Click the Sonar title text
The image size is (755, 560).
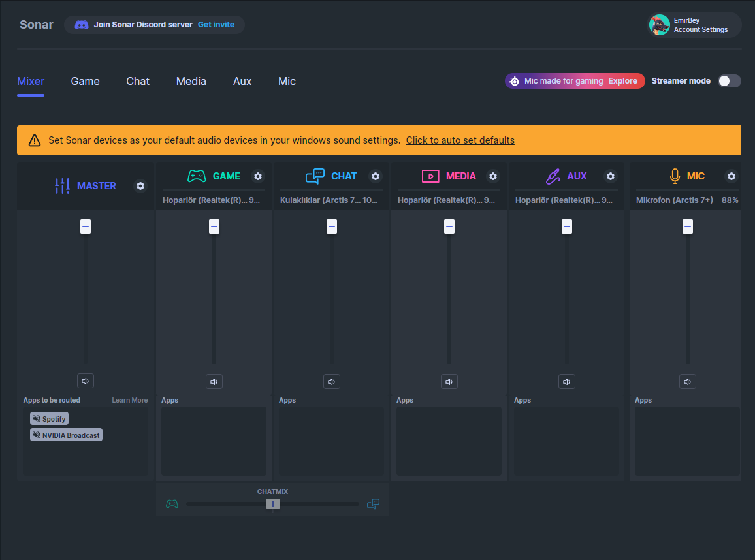coord(36,25)
